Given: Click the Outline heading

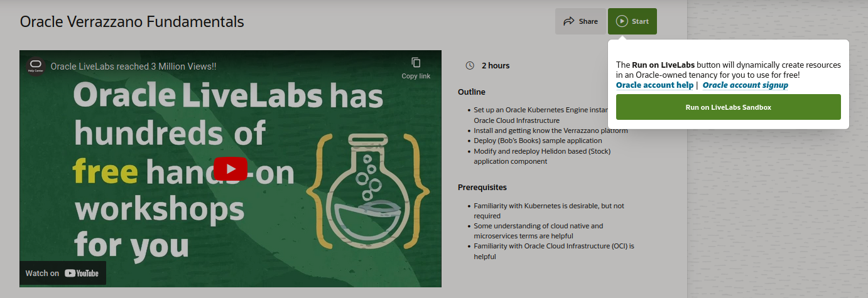Looking at the screenshot, I should click(x=472, y=92).
